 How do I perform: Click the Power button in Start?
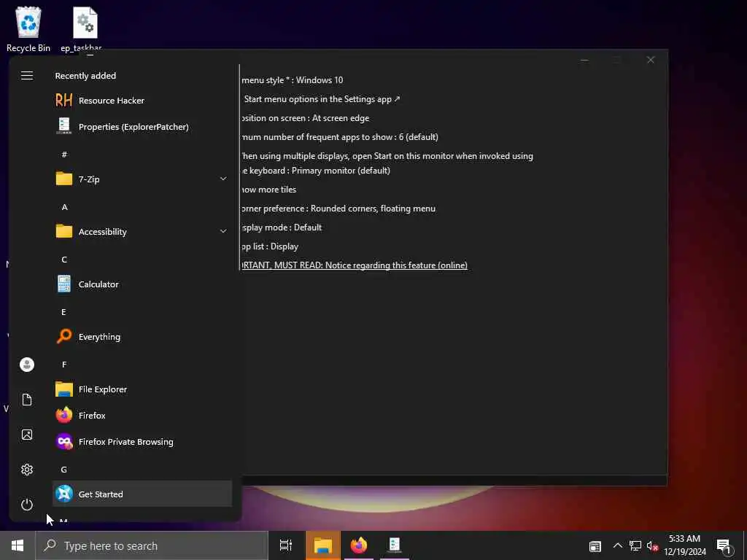tap(27, 505)
